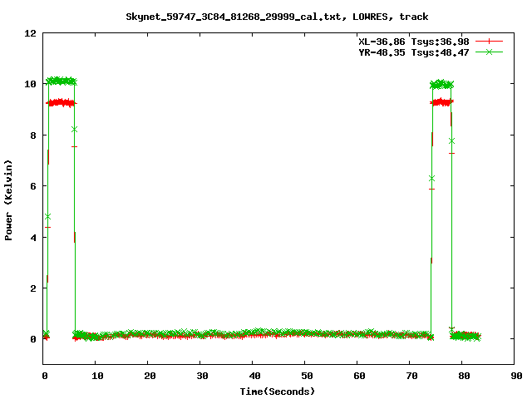The image size is (532, 399).
Task: Click the x-axis tick label 80
Action: (464, 376)
